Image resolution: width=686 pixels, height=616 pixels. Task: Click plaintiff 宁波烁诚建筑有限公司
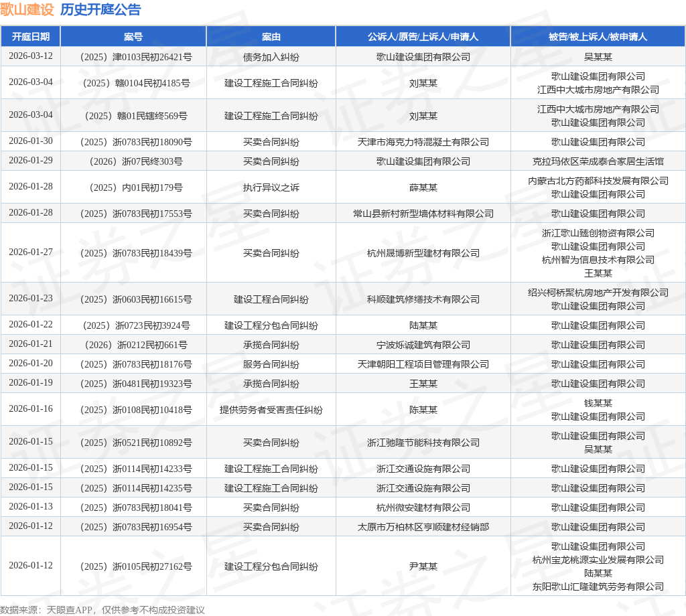(x=423, y=345)
